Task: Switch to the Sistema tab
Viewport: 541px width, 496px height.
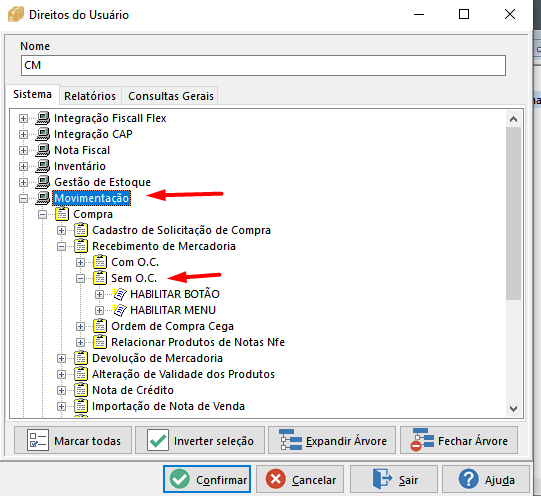Action: [x=32, y=94]
